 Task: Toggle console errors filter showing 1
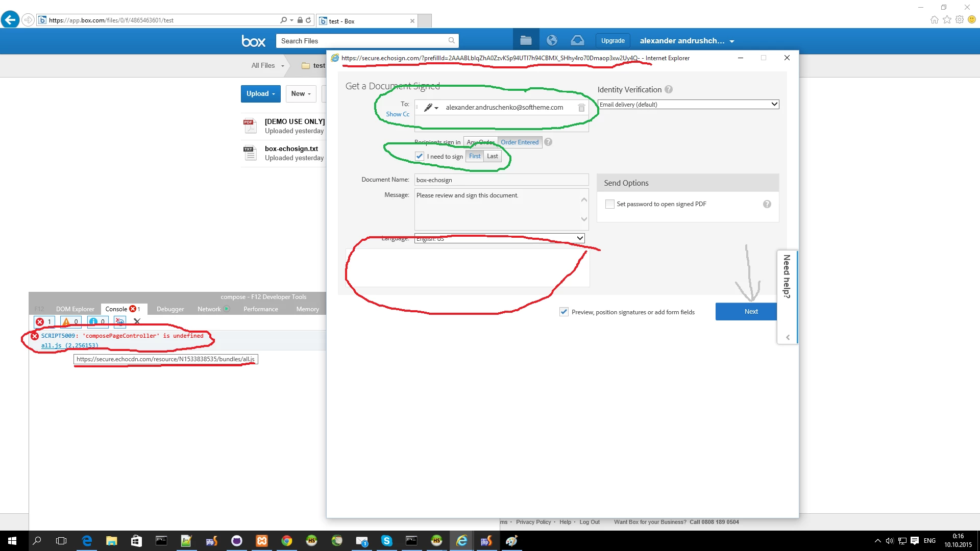coord(44,321)
